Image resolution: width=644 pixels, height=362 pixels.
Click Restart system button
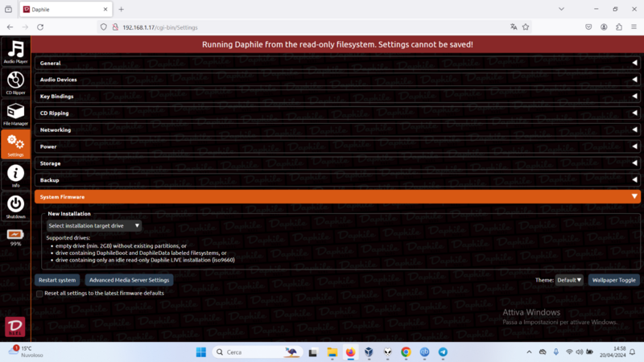click(57, 280)
